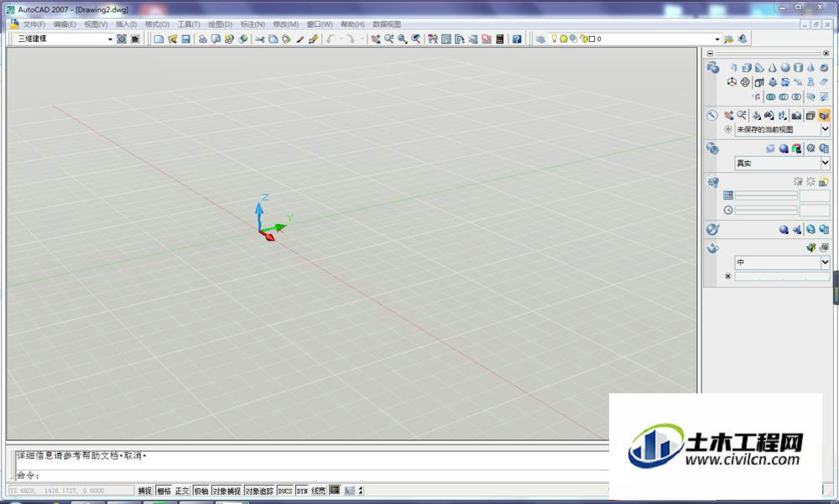The width and height of the screenshot is (839, 504).
Task: Open the 窗口(W) menu
Action: (320, 24)
